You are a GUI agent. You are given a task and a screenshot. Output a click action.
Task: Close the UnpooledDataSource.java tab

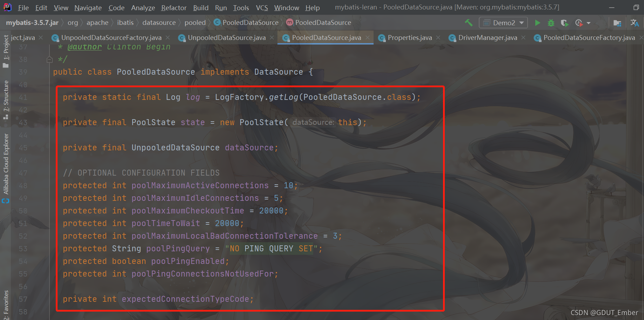tap(272, 38)
